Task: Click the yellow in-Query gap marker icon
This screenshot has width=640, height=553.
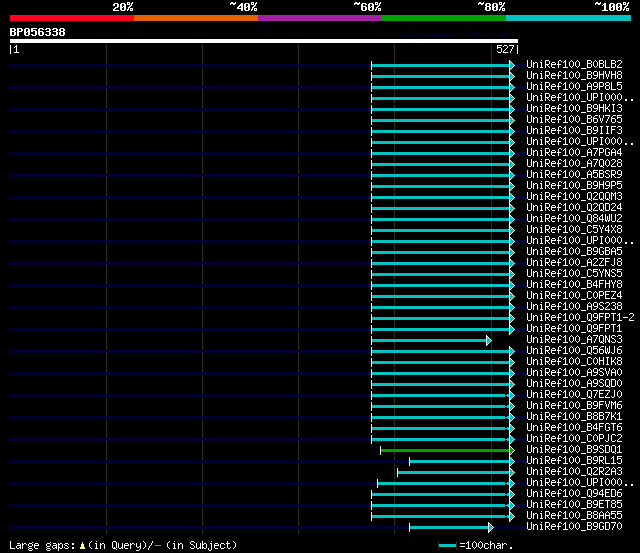Action: 82,545
